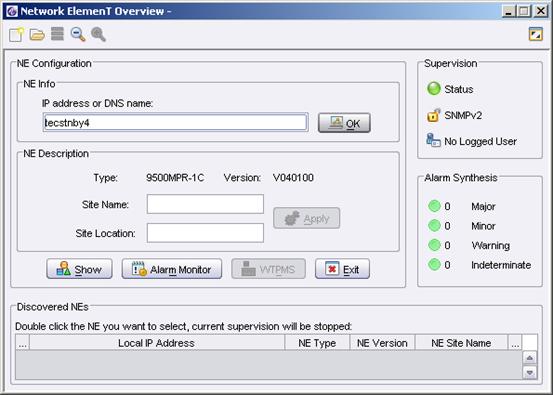The image size is (553, 395).
Task: Click the NE Type column header
Action: tap(317, 343)
